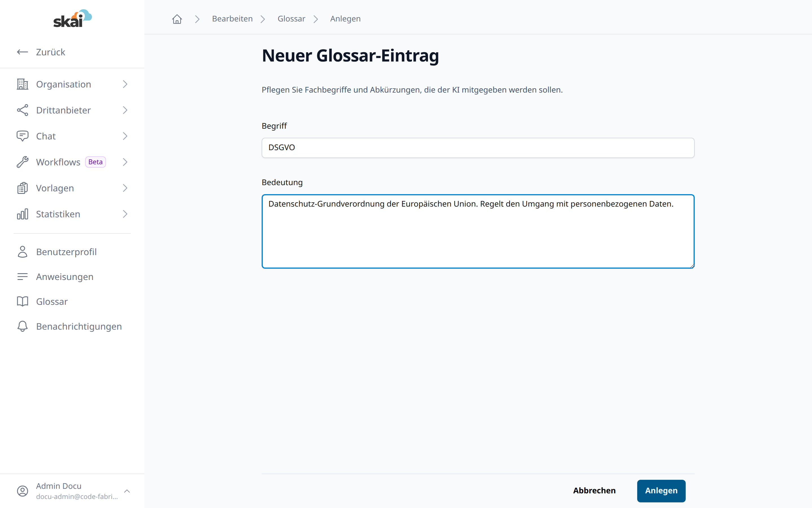
Task: Click the home icon in breadcrumb
Action: [177, 19]
